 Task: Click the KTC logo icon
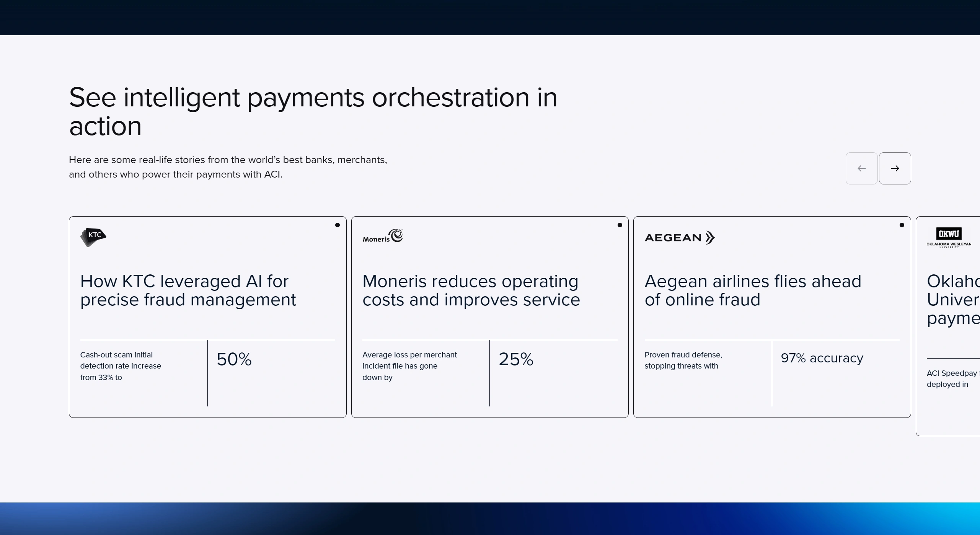pyautogui.click(x=93, y=237)
